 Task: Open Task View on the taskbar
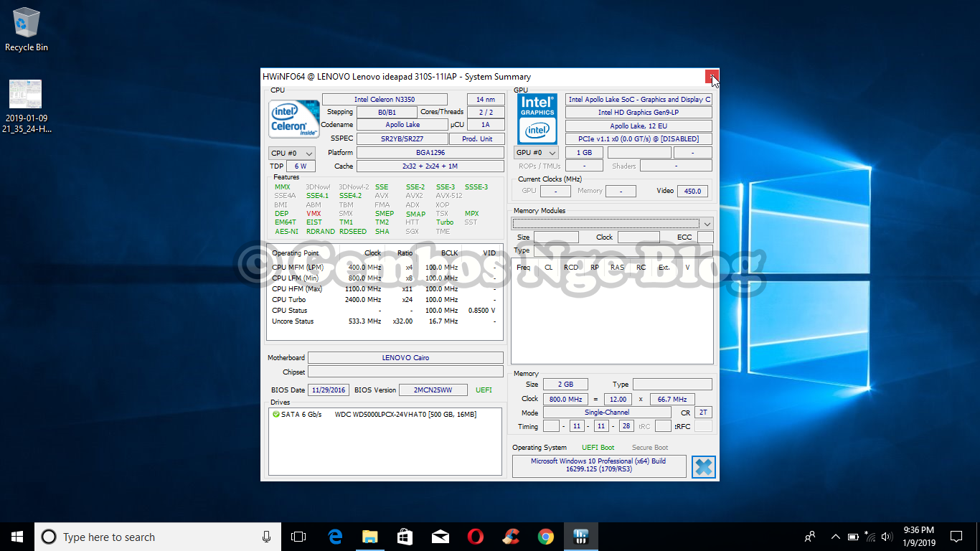click(x=298, y=537)
